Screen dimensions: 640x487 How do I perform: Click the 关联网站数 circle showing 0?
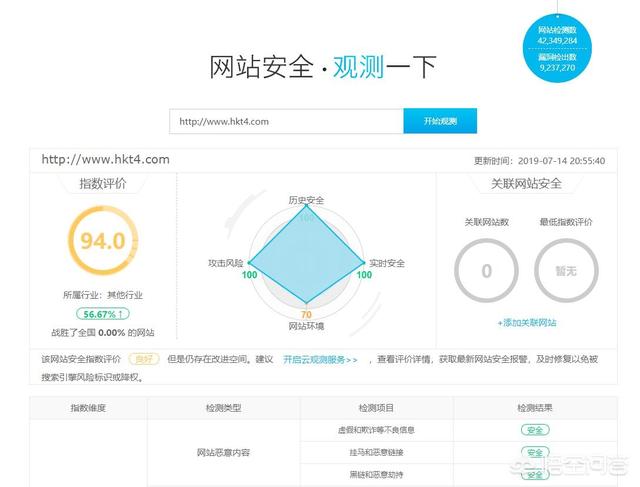[487, 271]
